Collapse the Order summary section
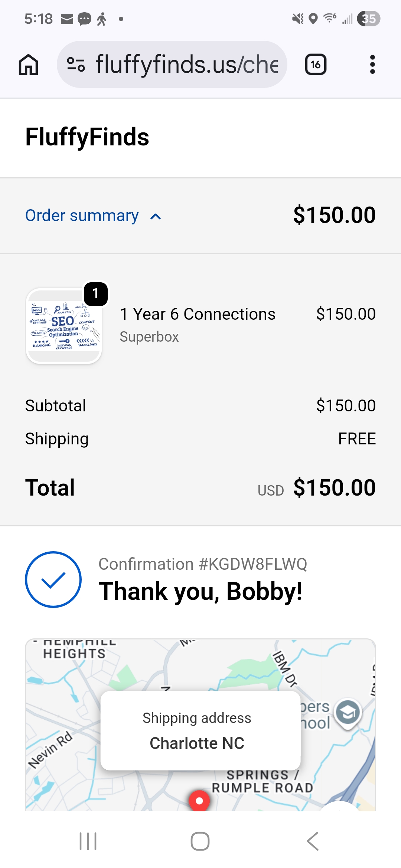 coord(82,216)
